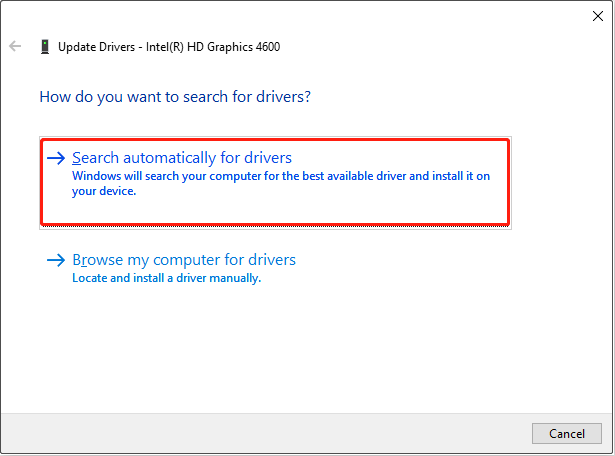Click the arrow beside Search automatically for drivers

pos(56,158)
